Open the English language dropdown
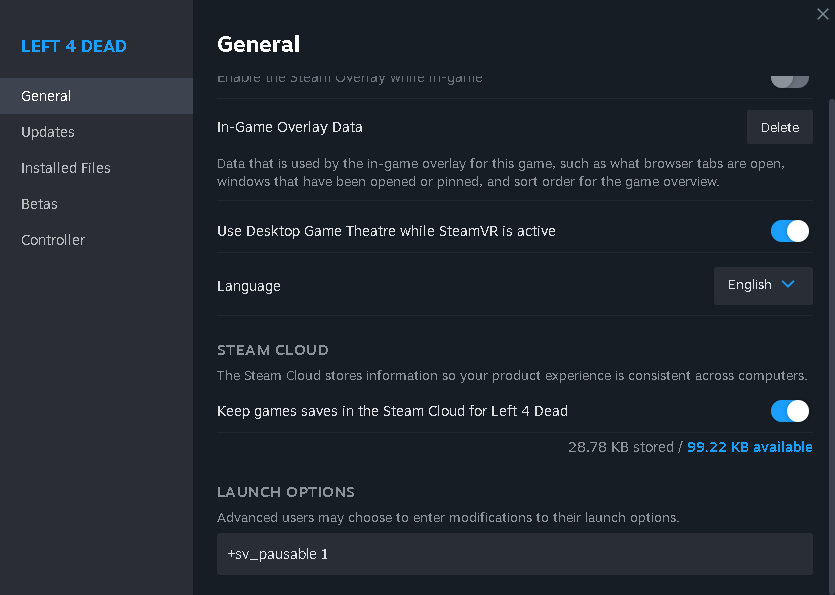 [762, 285]
